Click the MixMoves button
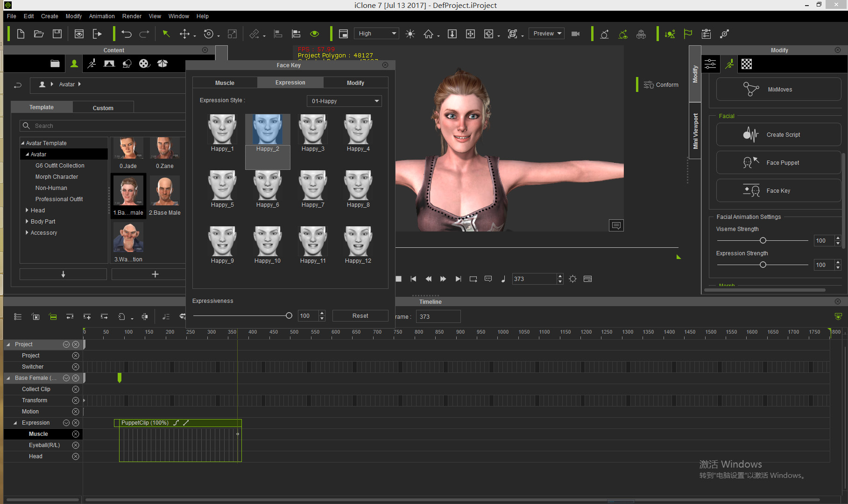Screen dimensions: 848x504 (x=778, y=89)
